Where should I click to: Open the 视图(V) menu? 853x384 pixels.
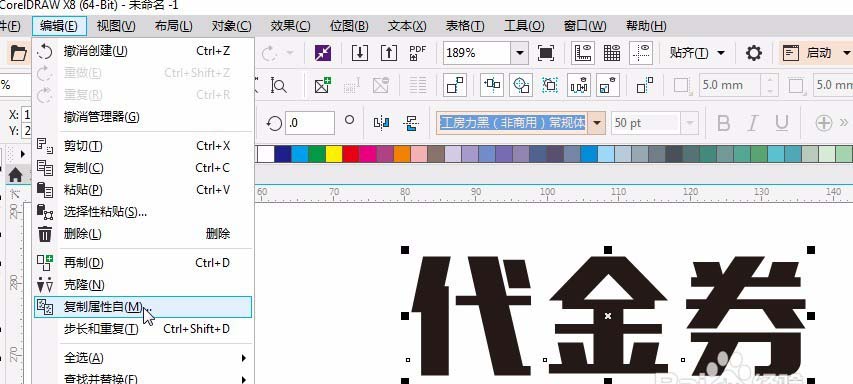point(116,26)
